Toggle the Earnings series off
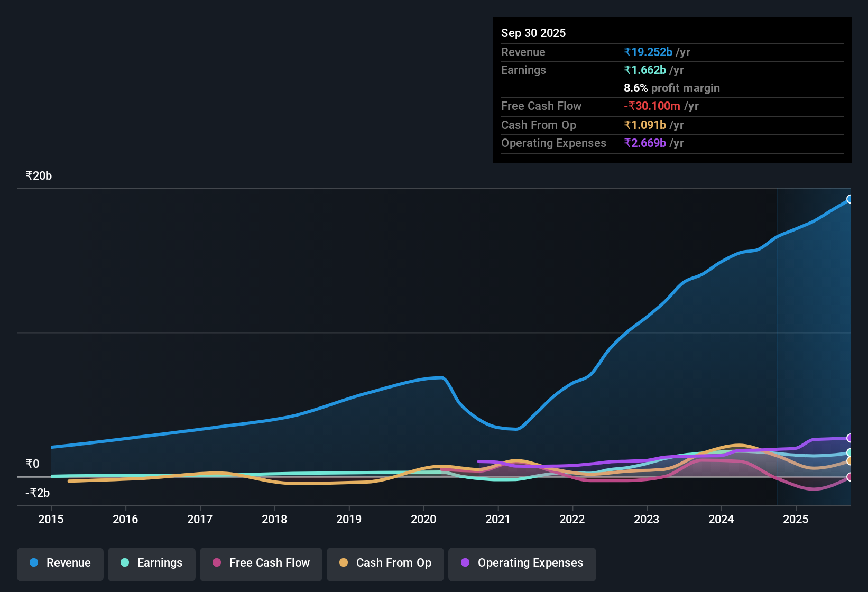 coord(152,563)
